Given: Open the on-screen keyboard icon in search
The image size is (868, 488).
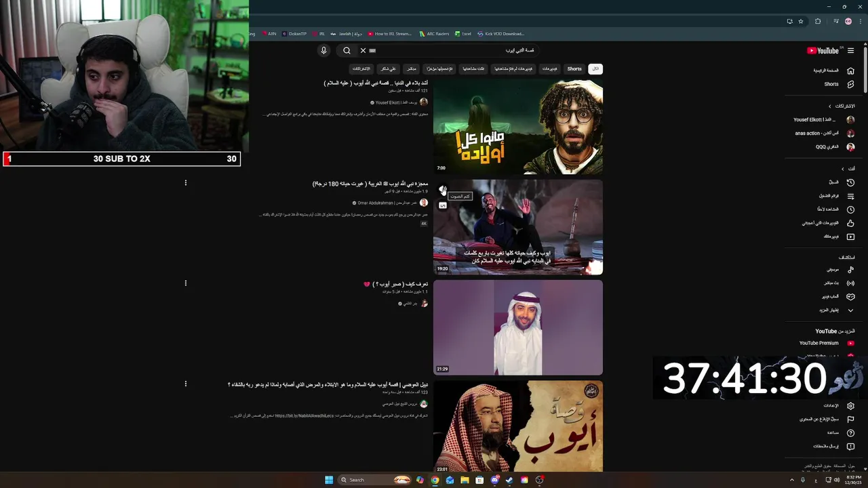Looking at the screenshot, I should click(x=372, y=50).
